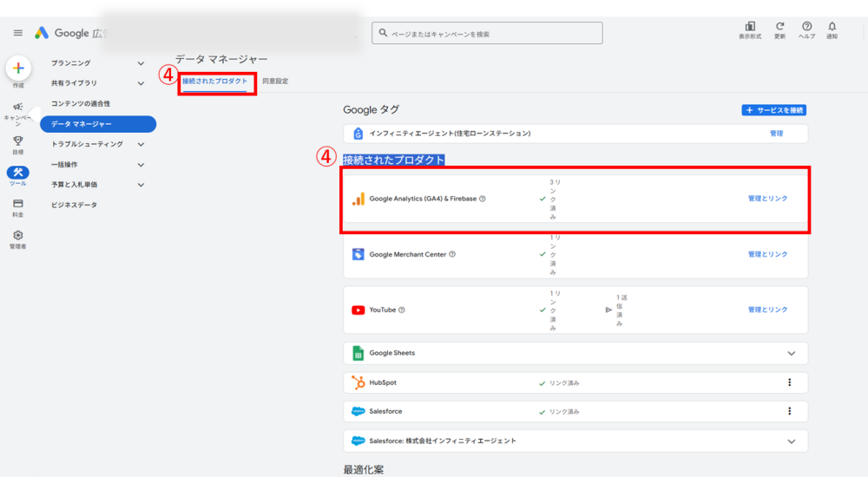Select the Tools wrench icon
Screen dimensions: 868x477
click(17, 172)
